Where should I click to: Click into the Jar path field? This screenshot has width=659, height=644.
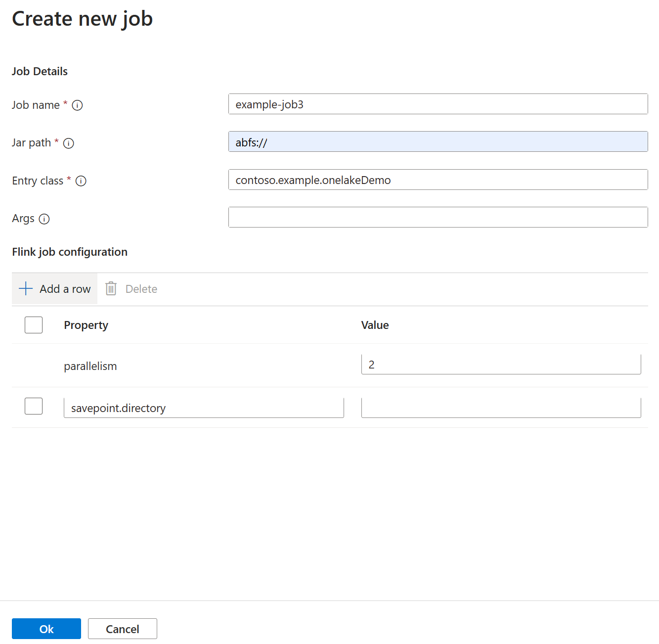tap(438, 142)
